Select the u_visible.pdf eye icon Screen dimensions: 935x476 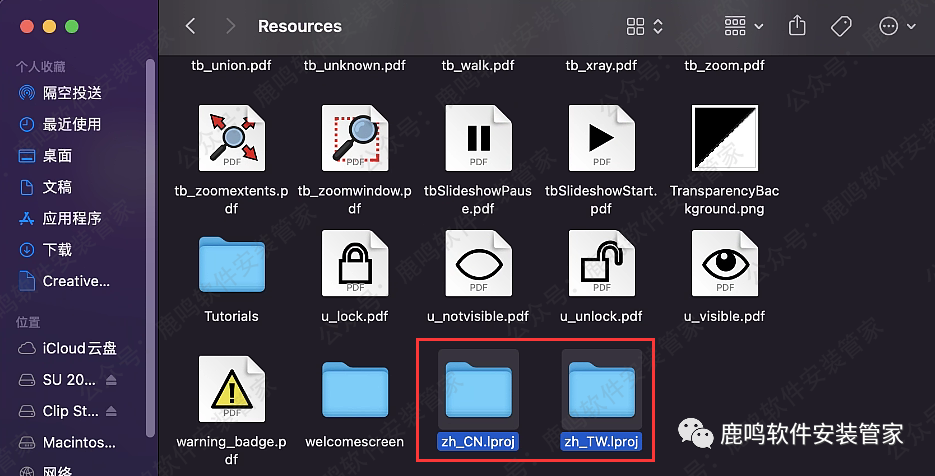click(724, 264)
